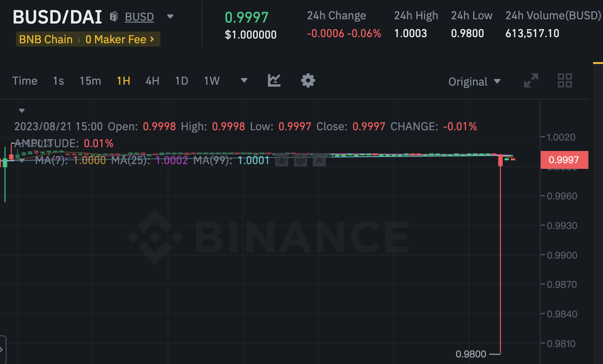This screenshot has height=364, width=603.
Task: Expand the chart to fullscreen
Action: [531, 80]
